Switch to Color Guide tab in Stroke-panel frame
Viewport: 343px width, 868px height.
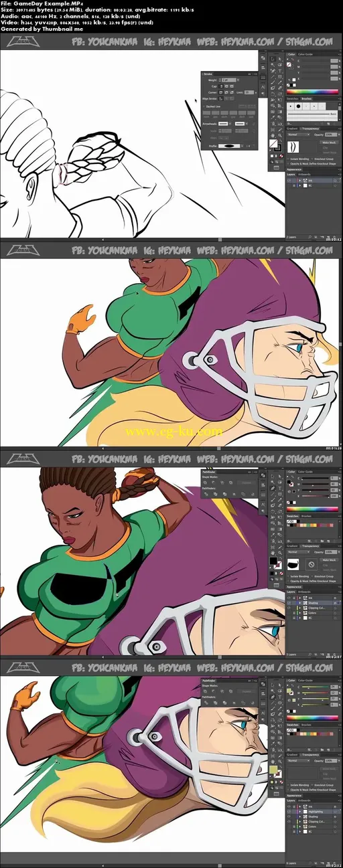coord(305,54)
